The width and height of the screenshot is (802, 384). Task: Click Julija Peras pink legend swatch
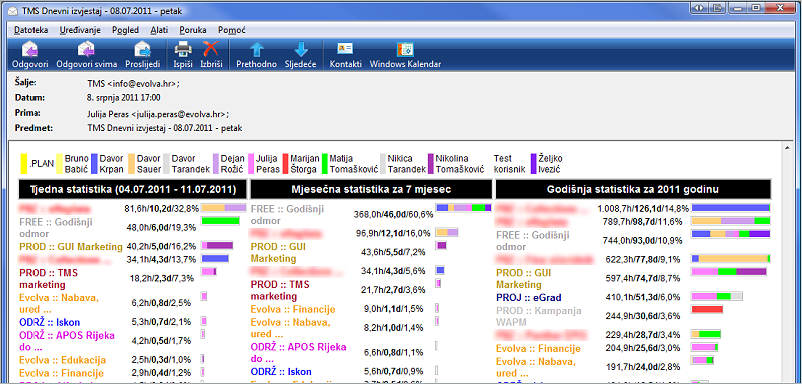pos(251,164)
